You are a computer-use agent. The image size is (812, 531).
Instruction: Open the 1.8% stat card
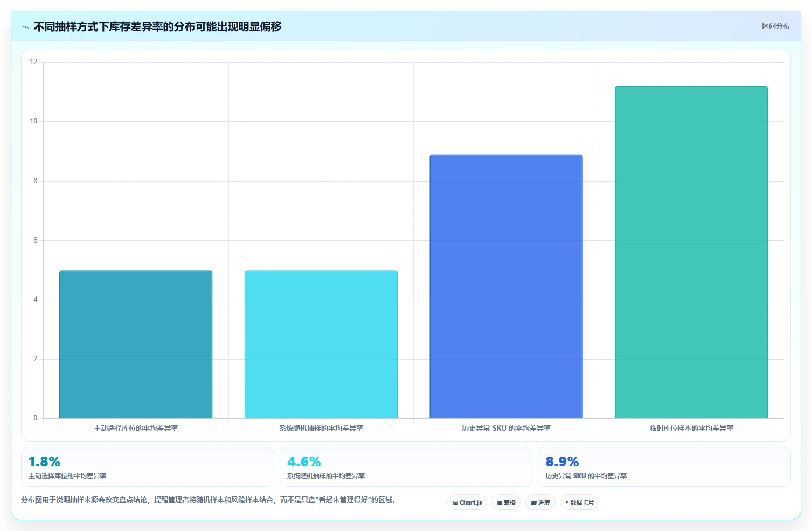(x=148, y=467)
